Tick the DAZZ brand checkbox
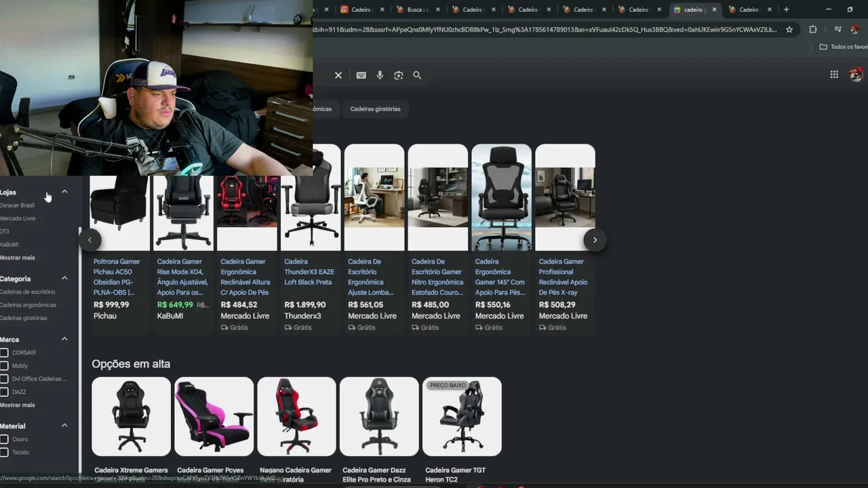 (x=4, y=392)
